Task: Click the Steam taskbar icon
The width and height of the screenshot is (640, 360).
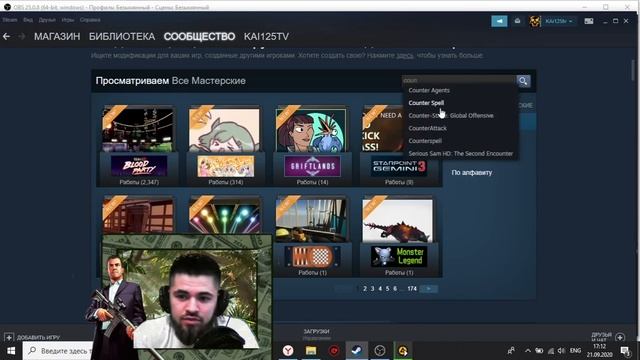Action: pos(357,351)
